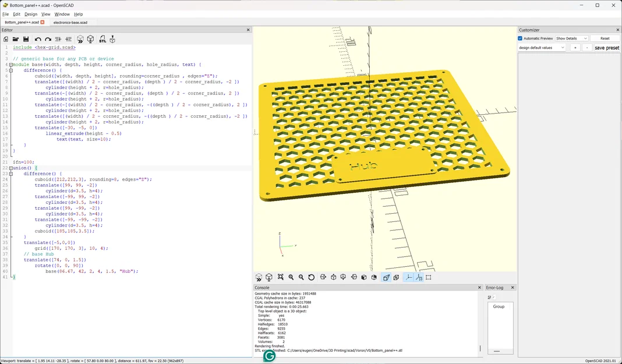622x364 pixels.
Task: Uncheck the Automatic Preview checkbox
Action: point(520,38)
